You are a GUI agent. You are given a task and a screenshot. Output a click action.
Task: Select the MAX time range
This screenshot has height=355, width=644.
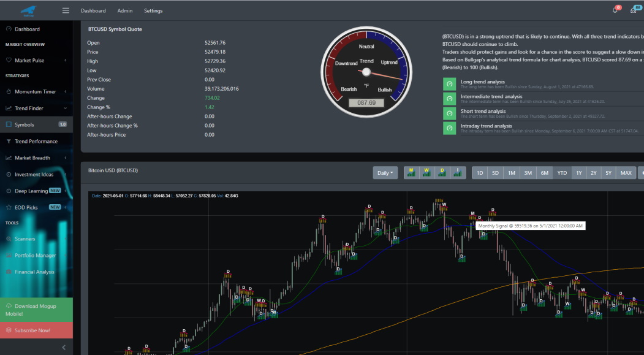tap(626, 173)
